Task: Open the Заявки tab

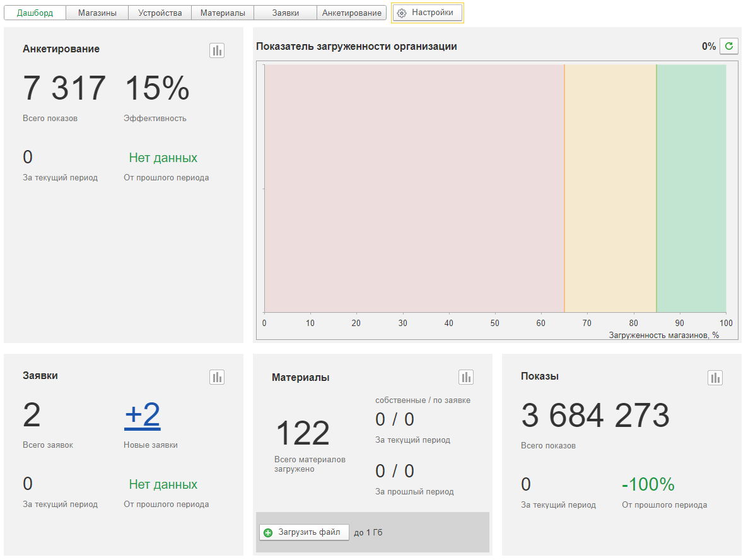Action: [x=285, y=13]
